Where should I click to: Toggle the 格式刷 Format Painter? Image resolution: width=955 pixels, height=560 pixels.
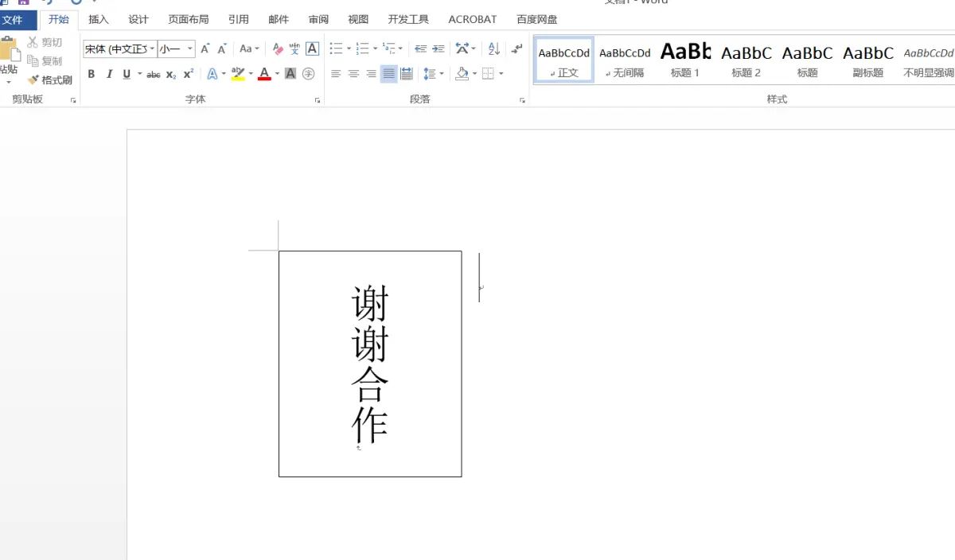click(50, 80)
